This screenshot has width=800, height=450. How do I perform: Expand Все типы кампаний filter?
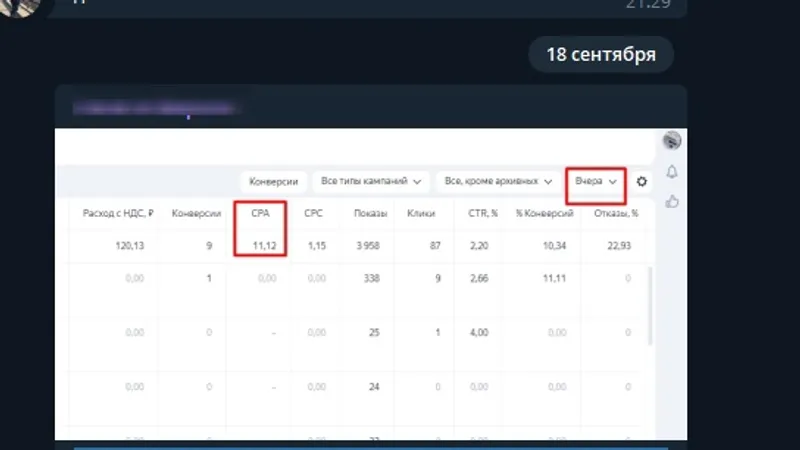tap(371, 182)
